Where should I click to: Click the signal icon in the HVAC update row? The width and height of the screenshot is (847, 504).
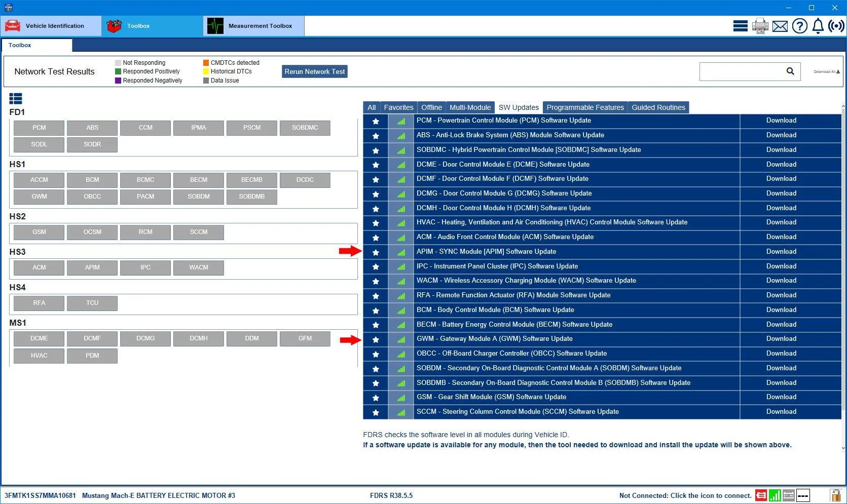pyautogui.click(x=401, y=223)
